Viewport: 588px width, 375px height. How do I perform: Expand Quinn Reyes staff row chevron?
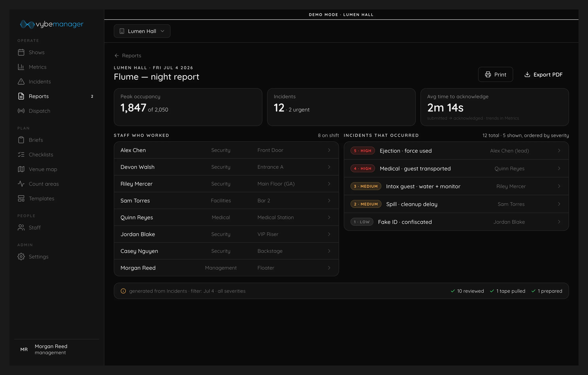(329, 217)
